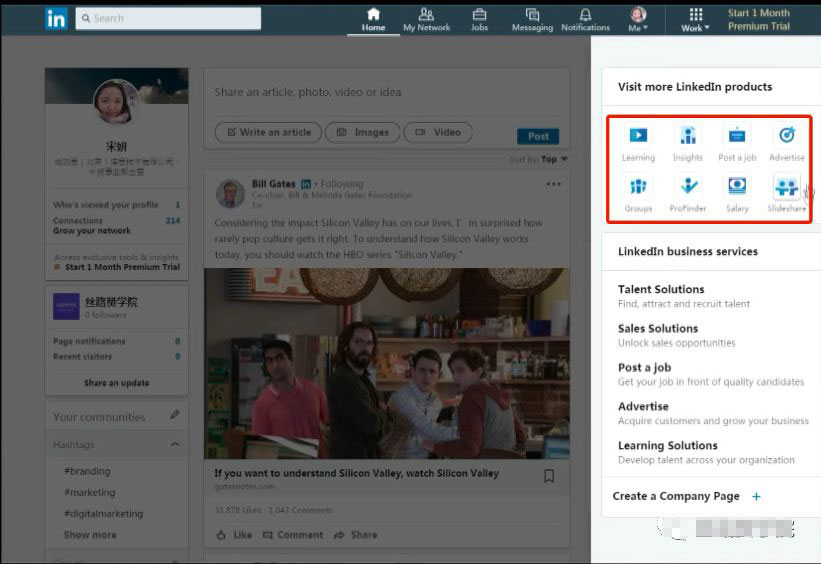Open the #marketing hashtag
Screen dimensions: 821x564
point(90,492)
